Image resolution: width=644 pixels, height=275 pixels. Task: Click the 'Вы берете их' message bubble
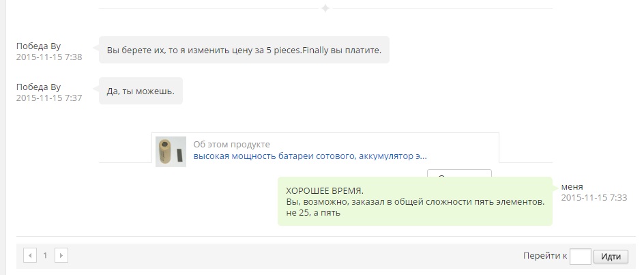coord(244,50)
